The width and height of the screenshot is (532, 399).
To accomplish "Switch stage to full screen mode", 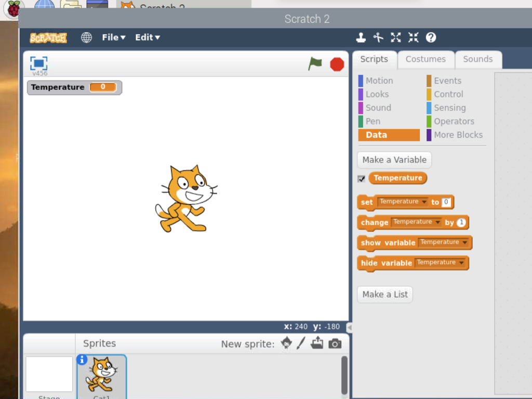I will tap(38, 63).
